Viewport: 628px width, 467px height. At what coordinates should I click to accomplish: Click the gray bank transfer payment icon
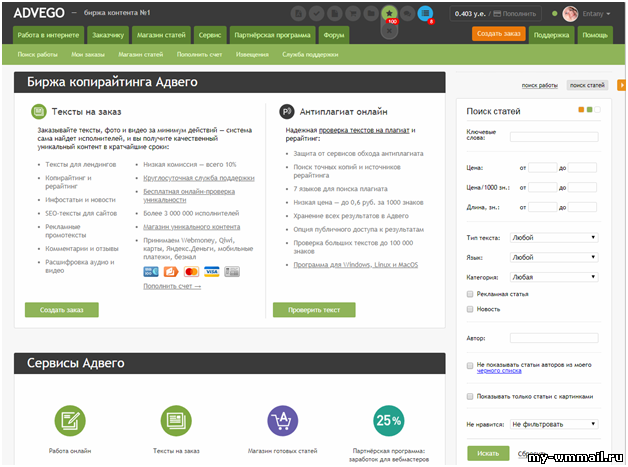[232, 272]
